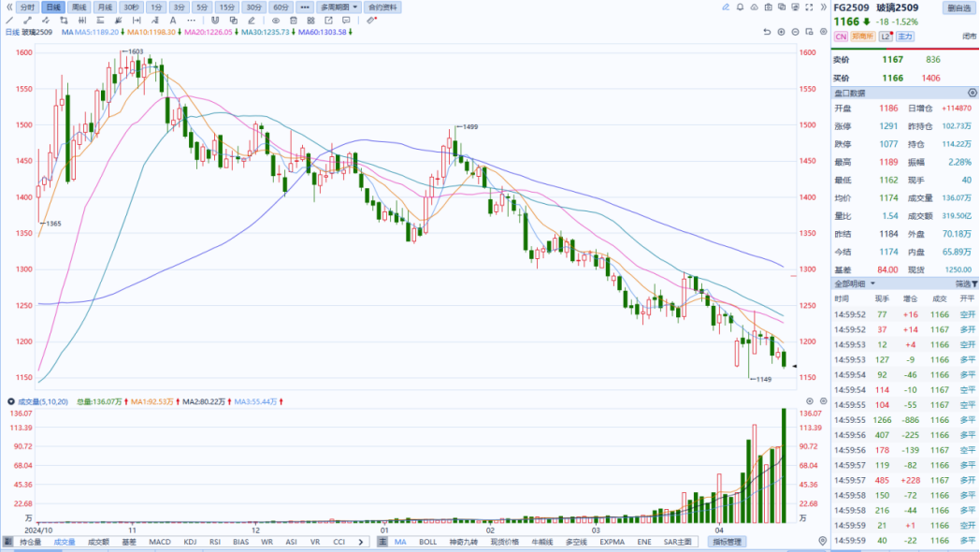Viewport: 980px width, 552px height.
Task: Toggle the L2 data badge
Action: pos(886,36)
